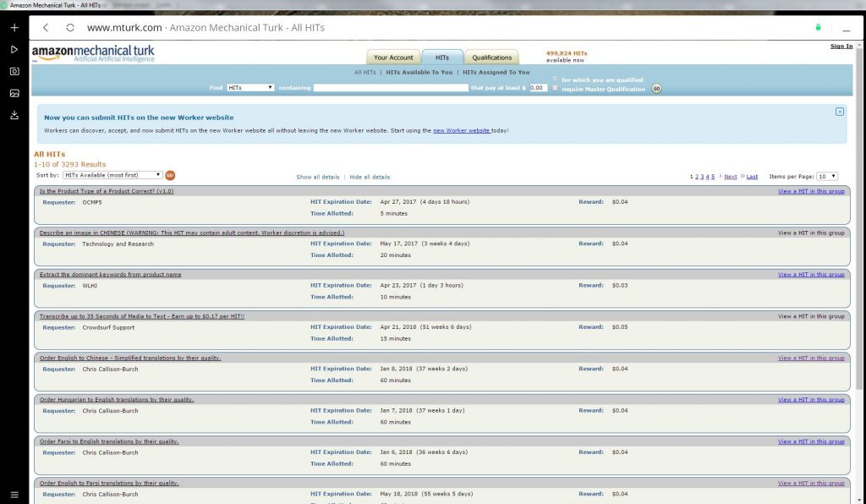
Task: Open the 'new Worker website' link
Action: point(461,131)
